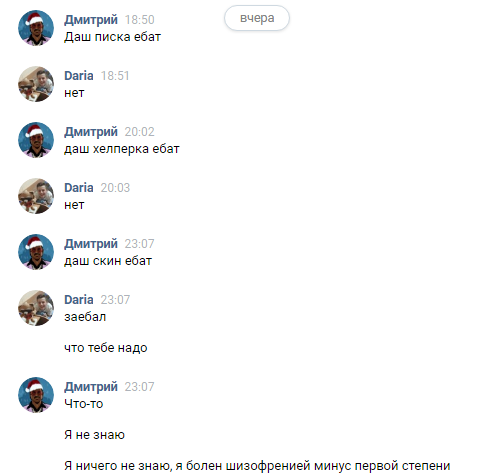
Task: Open Daria's avatar beside 20:03 message
Action: coord(36,196)
